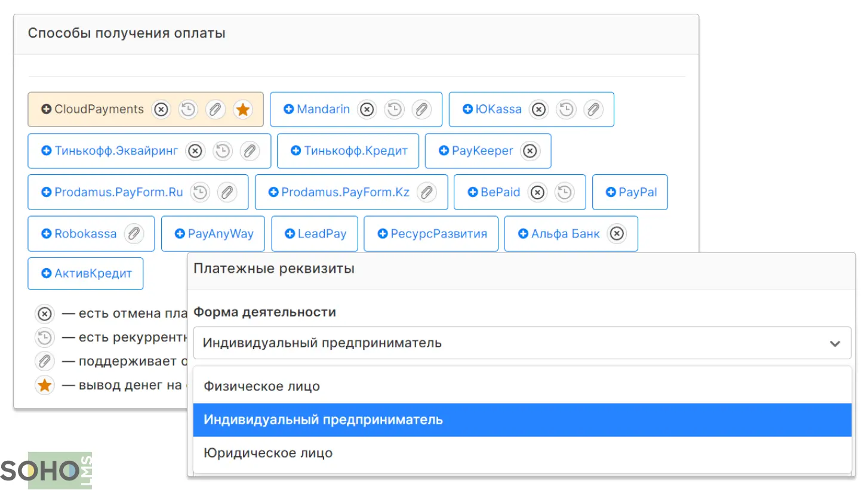
Task: Click the plus icon on CloudPayments
Action: (47, 109)
